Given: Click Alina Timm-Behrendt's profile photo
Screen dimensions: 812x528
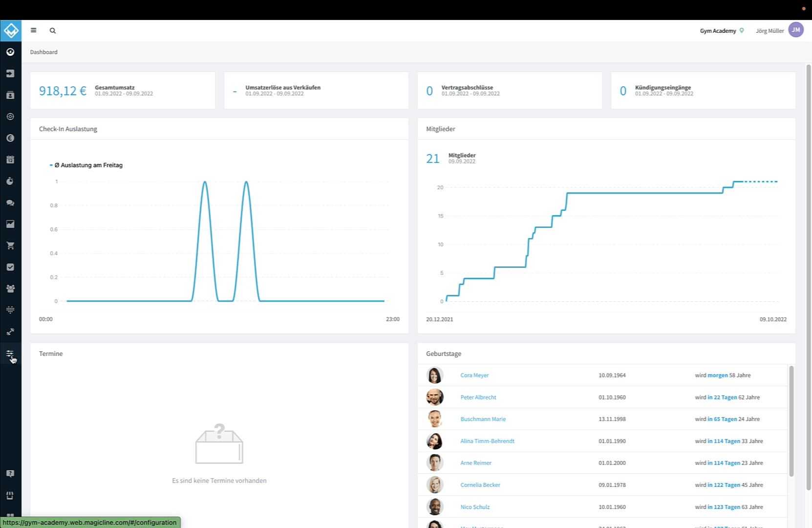Looking at the screenshot, I should (x=435, y=441).
